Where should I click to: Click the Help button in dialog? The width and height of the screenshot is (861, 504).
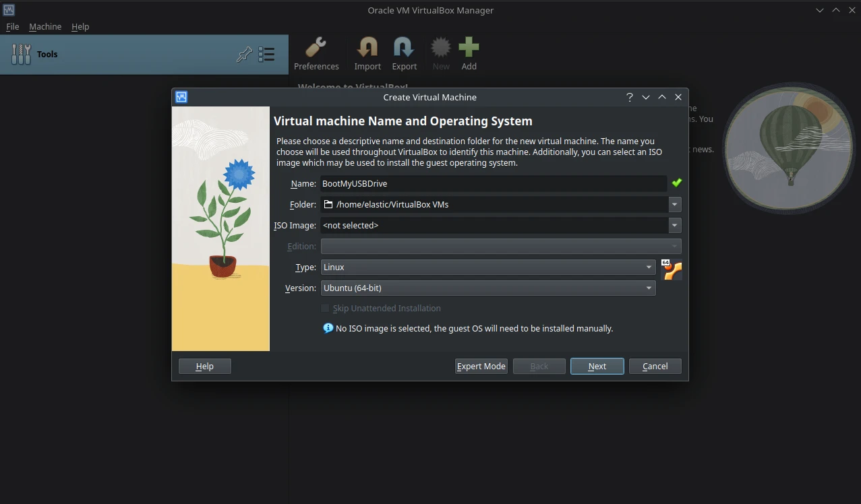205,366
